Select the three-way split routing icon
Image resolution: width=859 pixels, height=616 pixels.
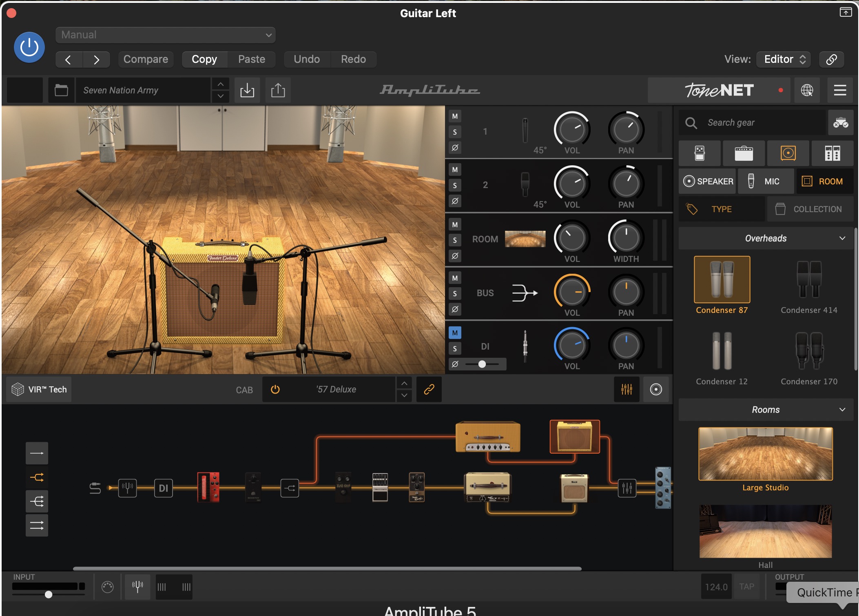37,501
